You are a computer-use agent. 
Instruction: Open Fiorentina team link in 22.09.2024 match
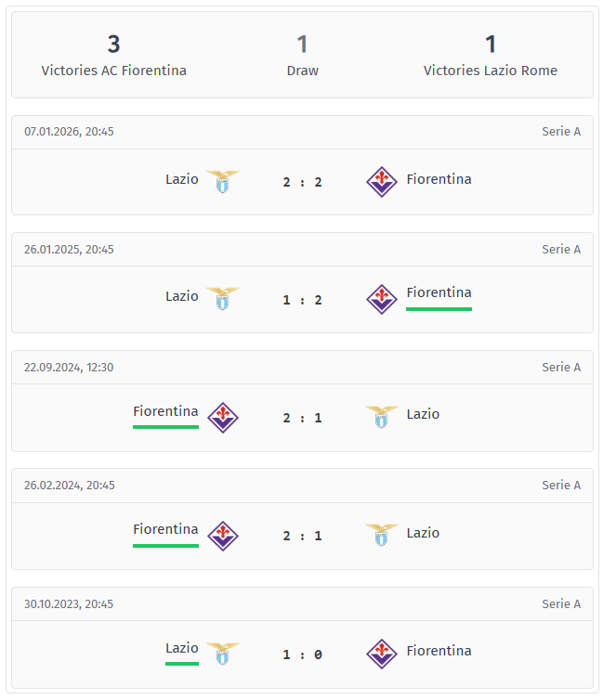165,411
